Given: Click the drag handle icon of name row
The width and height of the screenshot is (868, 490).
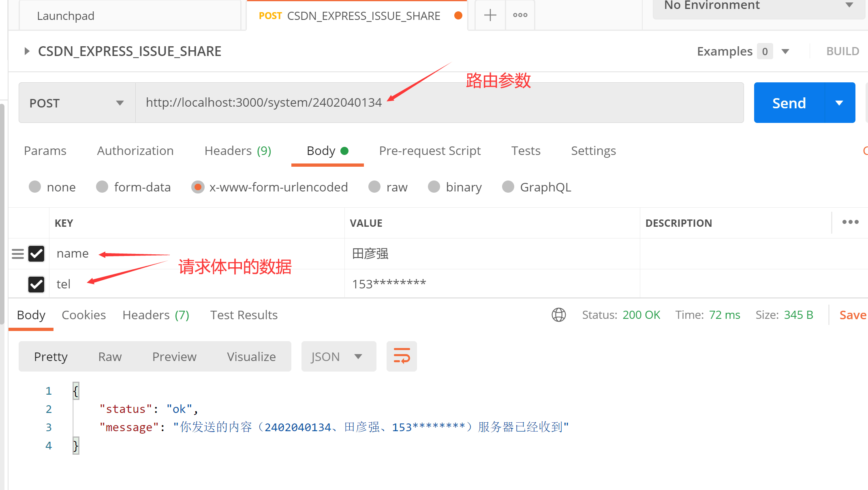Looking at the screenshot, I should (18, 254).
